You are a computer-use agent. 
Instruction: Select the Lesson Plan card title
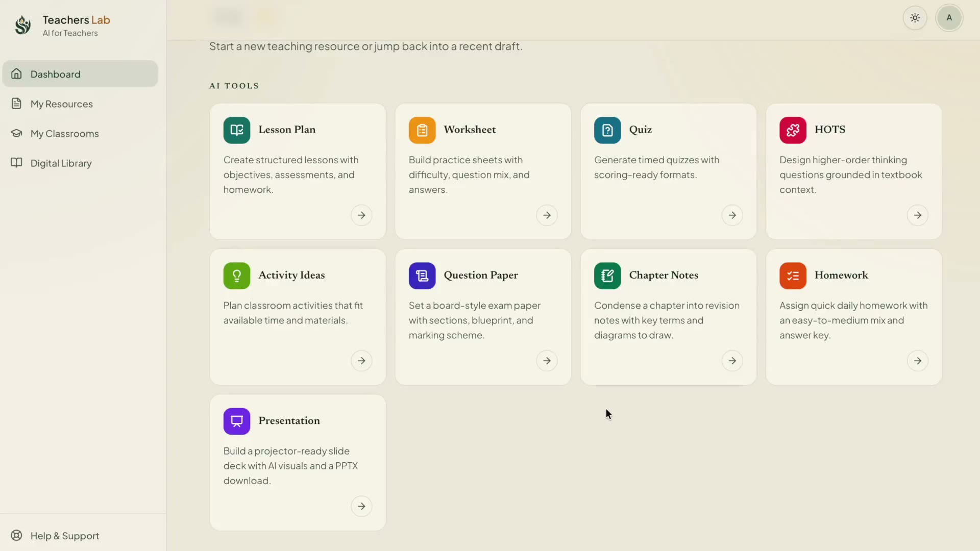[x=287, y=130]
